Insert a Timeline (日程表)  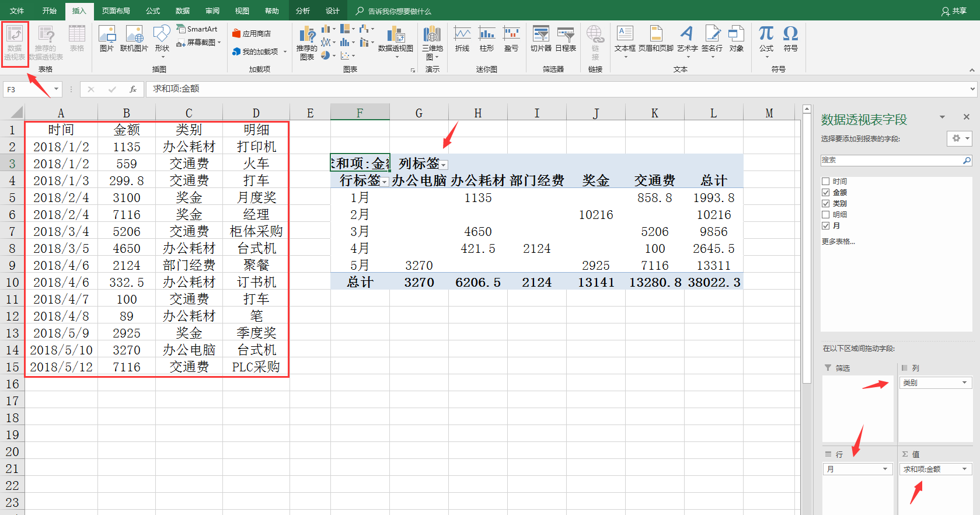[566, 39]
